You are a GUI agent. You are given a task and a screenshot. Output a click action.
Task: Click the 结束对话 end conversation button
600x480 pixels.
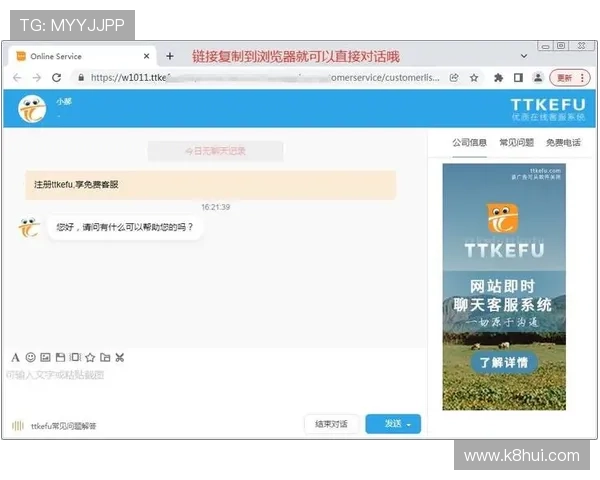click(x=331, y=424)
